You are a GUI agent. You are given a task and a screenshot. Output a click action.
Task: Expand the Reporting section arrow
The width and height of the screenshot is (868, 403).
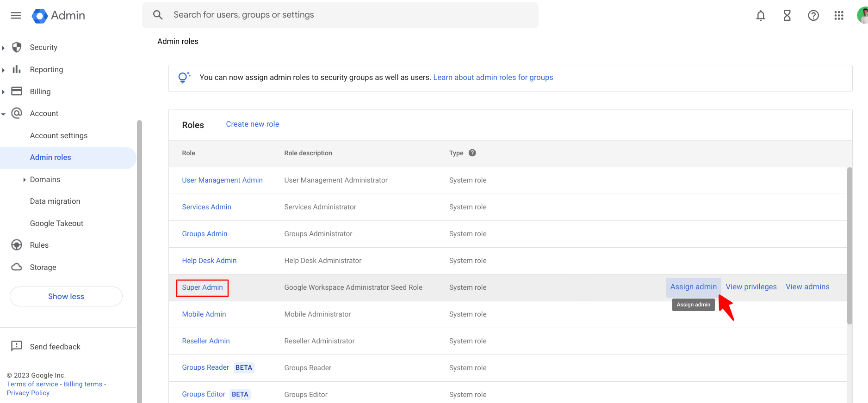point(3,70)
